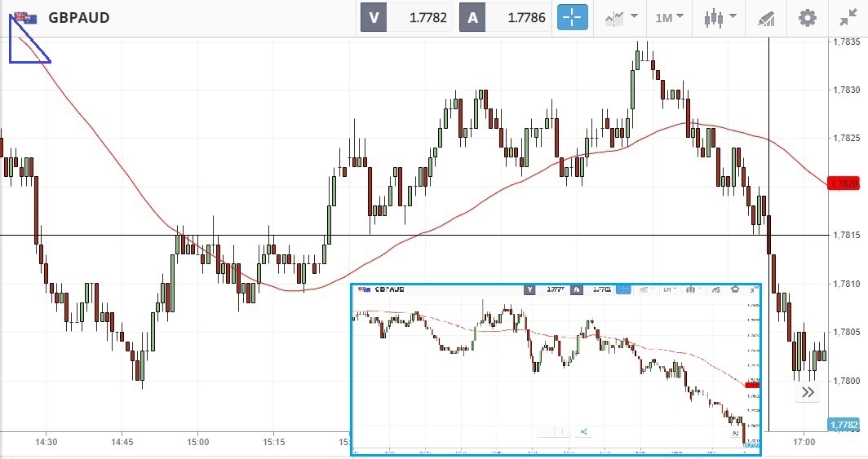Open the inset GBPAUD chart thumbnail
This screenshot has width=868, height=459.
click(555, 367)
